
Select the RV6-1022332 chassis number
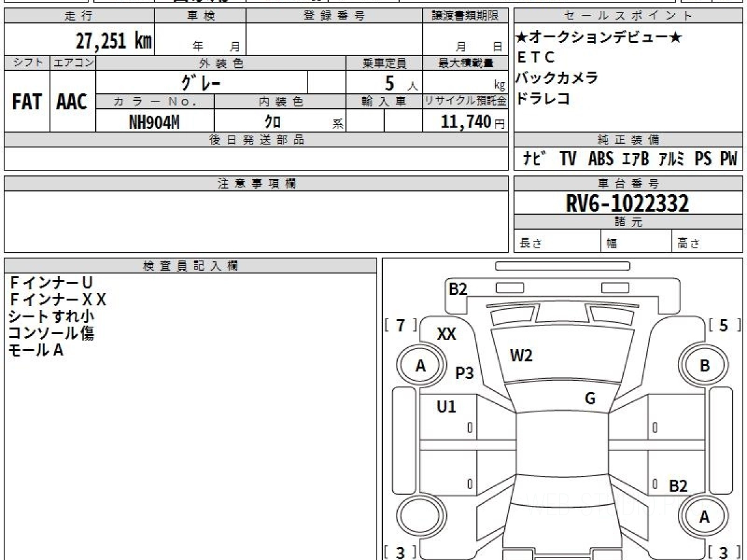click(627, 203)
